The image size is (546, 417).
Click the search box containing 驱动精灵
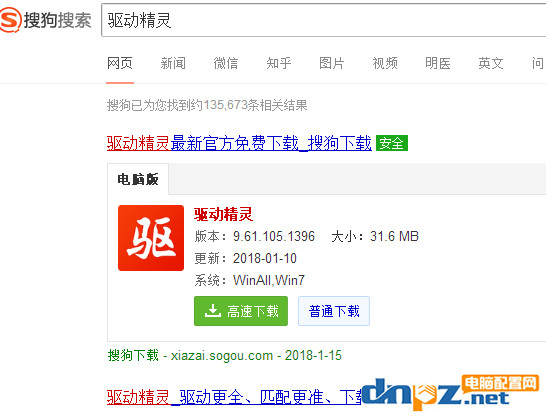point(323,20)
